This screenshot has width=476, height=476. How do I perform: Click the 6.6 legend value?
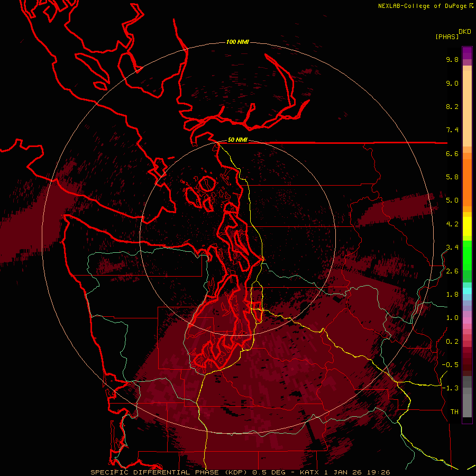pyautogui.click(x=452, y=153)
